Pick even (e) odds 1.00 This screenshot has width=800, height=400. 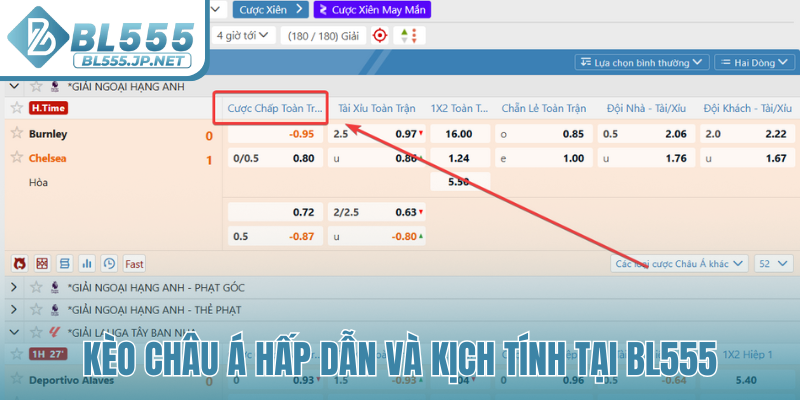click(x=544, y=158)
